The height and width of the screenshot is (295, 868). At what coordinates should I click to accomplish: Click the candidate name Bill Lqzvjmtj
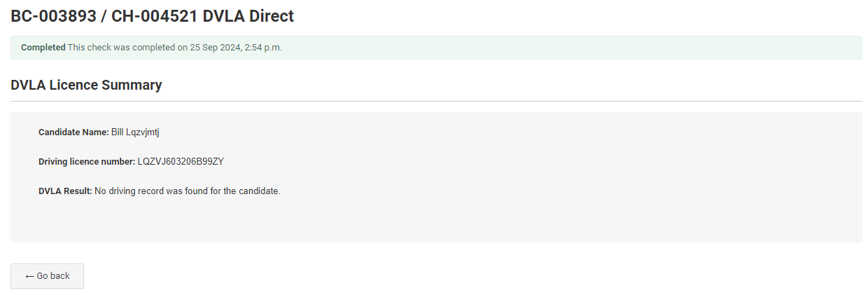tap(136, 132)
